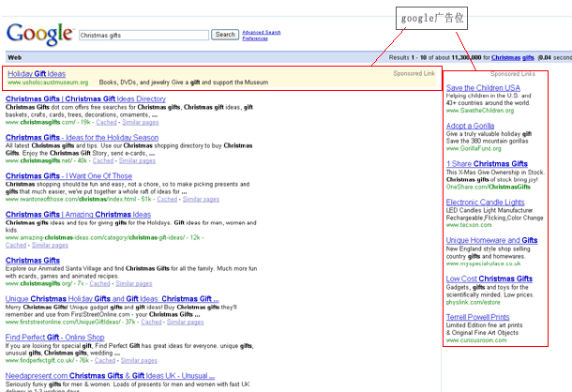Open Find Perfect Gift - Online Shop
This screenshot has width=572, height=392.
[54, 338]
